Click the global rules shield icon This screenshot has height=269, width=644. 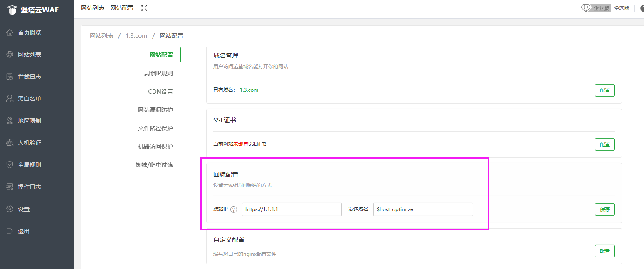click(x=10, y=165)
